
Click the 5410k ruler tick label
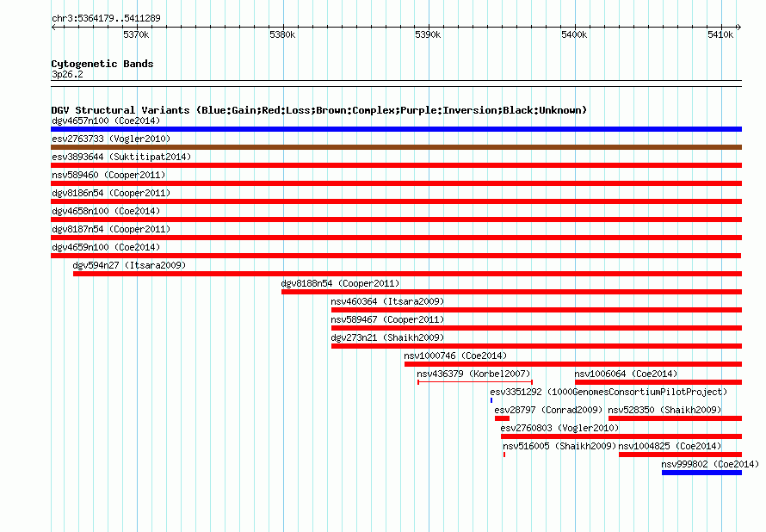point(720,34)
